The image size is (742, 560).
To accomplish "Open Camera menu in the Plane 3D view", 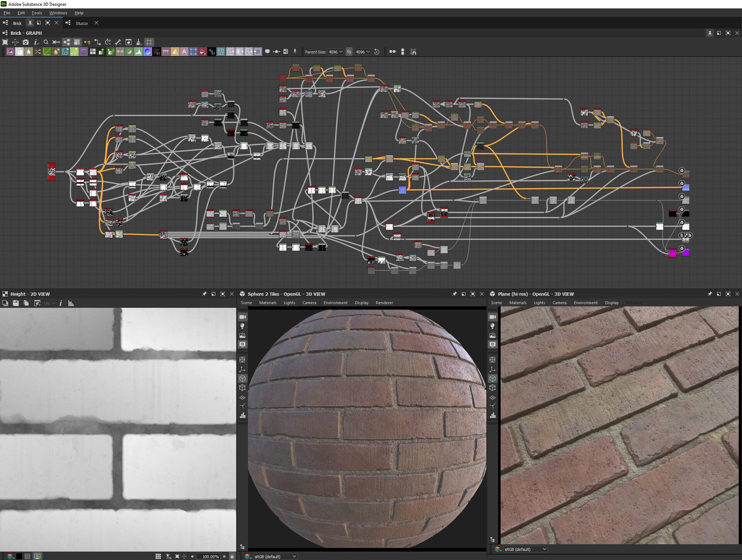I will click(x=559, y=303).
